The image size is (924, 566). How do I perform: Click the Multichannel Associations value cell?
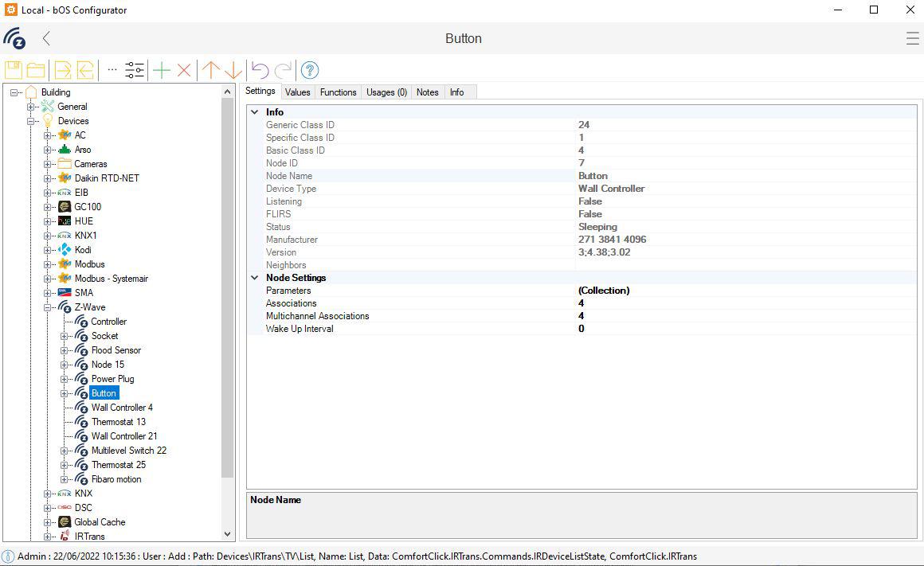click(746, 316)
